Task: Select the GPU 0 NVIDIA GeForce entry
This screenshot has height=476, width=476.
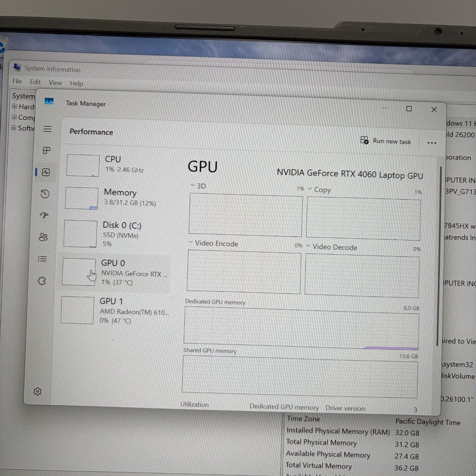Action: tap(115, 272)
